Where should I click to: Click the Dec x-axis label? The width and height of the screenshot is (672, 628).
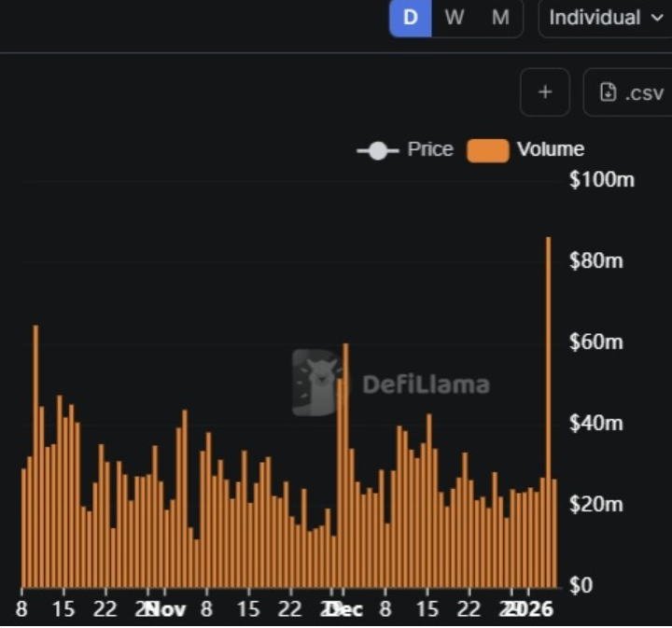click(x=345, y=609)
